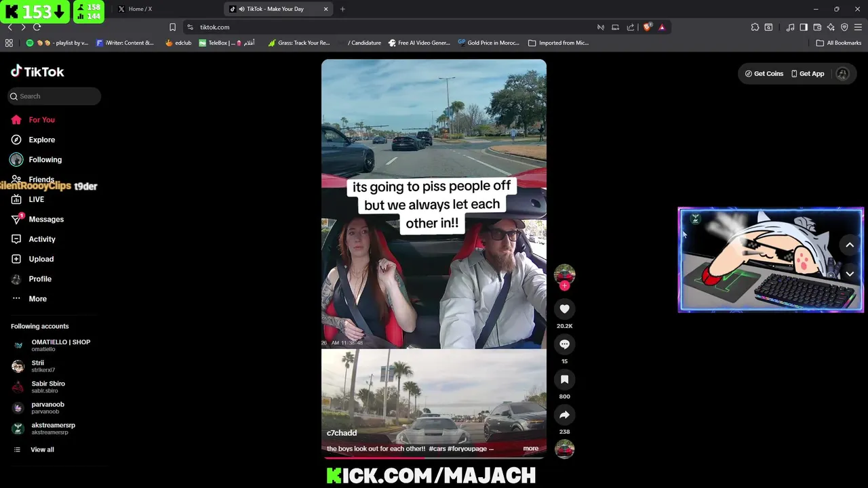Open a new browser tab

[x=342, y=9]
